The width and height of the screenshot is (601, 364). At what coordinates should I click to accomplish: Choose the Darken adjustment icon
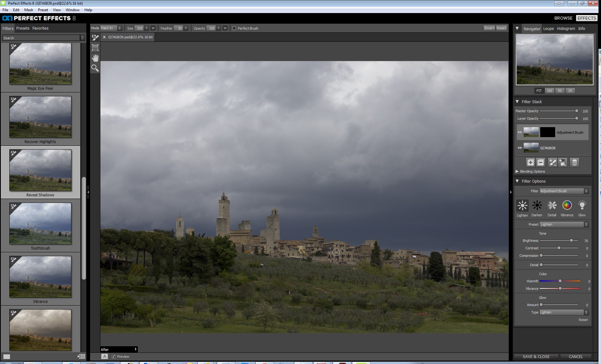pyautogui.click(x=537, y=206)
